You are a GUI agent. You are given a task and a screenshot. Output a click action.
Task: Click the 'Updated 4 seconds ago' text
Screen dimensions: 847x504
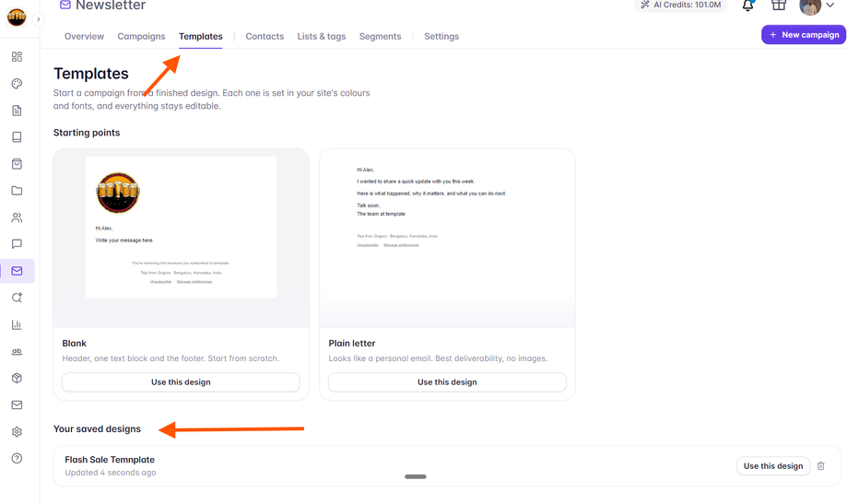pyautogui.click(x=111, y=473)
